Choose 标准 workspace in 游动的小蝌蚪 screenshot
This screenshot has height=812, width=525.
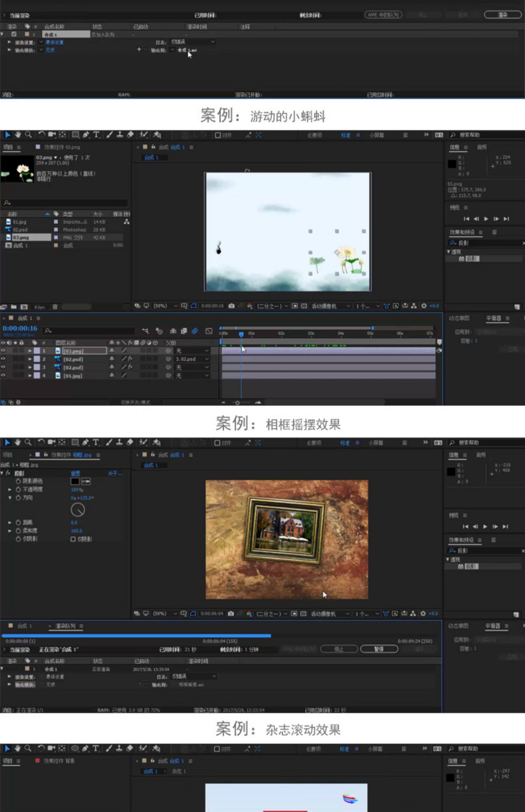[346, 135]
